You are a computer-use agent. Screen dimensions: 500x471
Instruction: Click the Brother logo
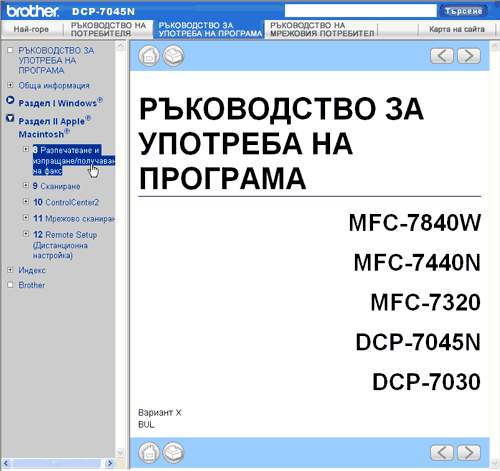tap(33, 11)
